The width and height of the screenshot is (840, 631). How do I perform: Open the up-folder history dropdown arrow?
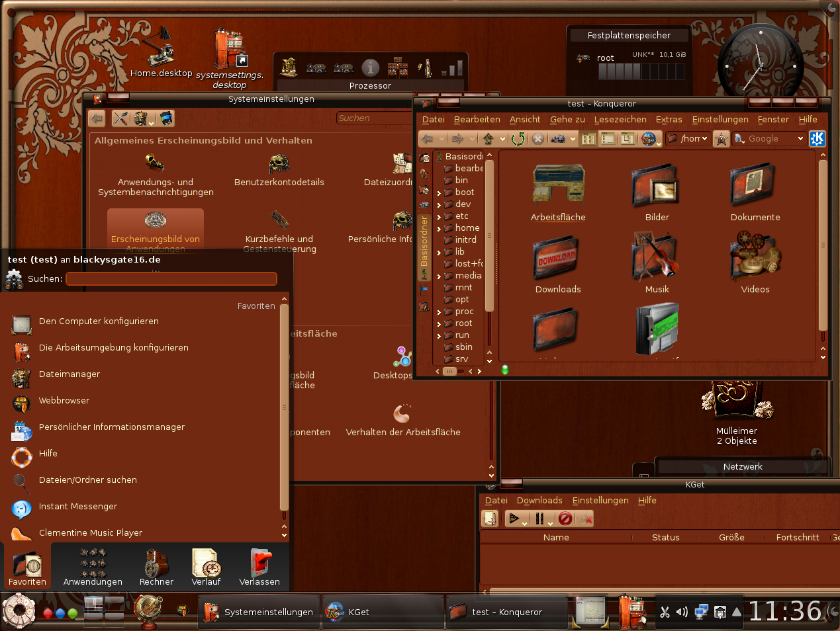[503, 139]
